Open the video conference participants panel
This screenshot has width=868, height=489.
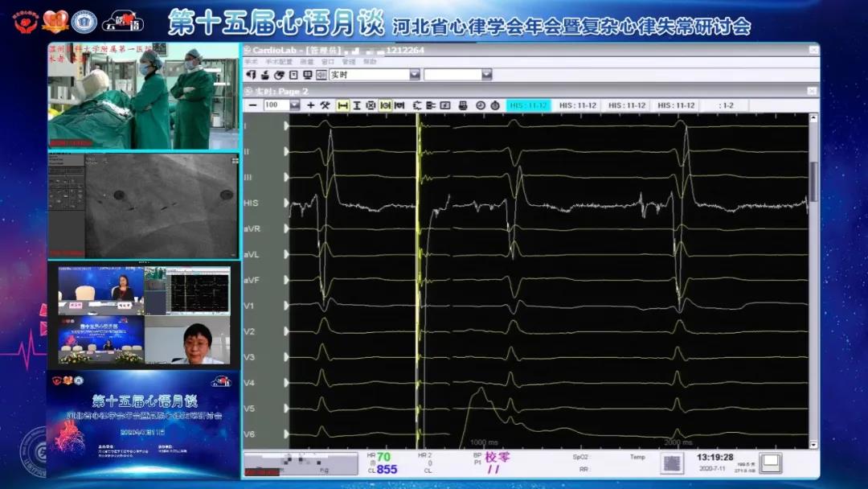point(144,315)
